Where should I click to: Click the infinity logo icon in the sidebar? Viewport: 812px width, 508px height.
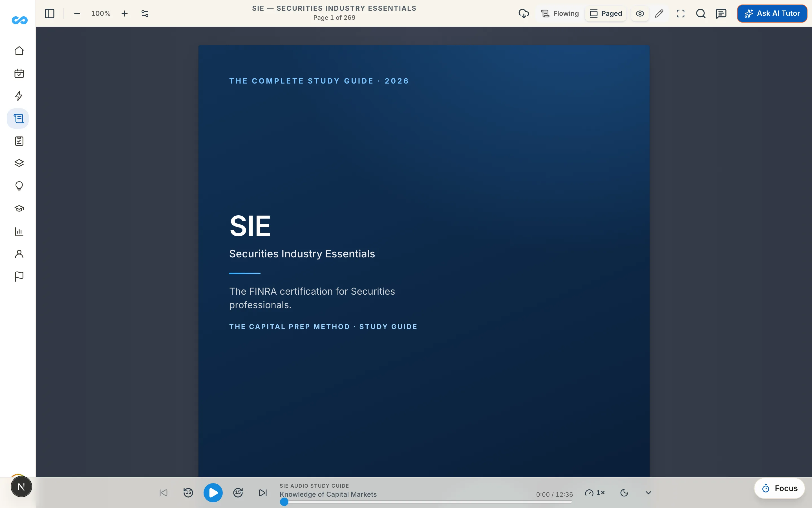[x=19, y=21]
